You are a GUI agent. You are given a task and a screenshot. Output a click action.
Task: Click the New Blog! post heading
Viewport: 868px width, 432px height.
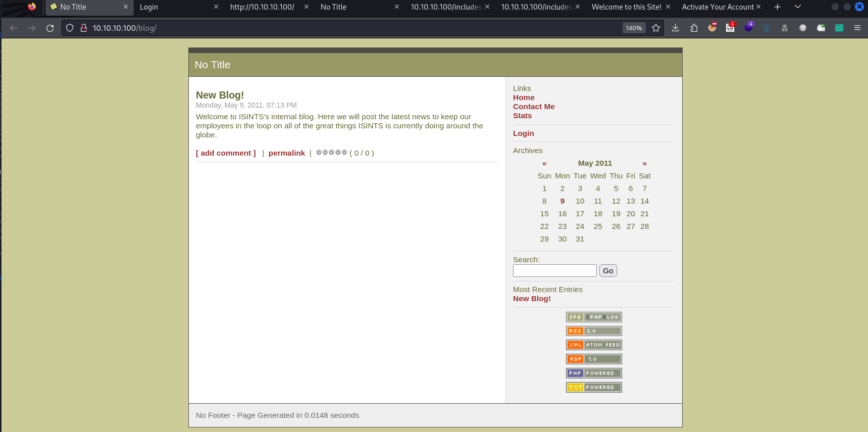(x=220, y=95)
